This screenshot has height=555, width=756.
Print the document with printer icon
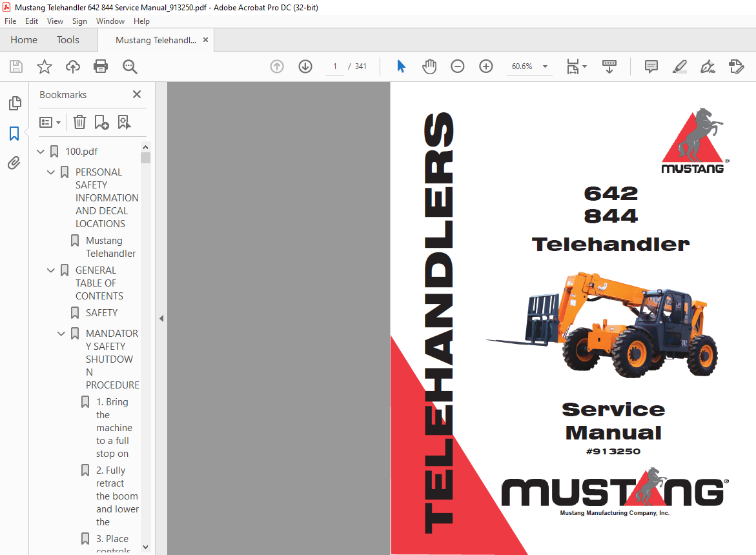tap(101, 66)
